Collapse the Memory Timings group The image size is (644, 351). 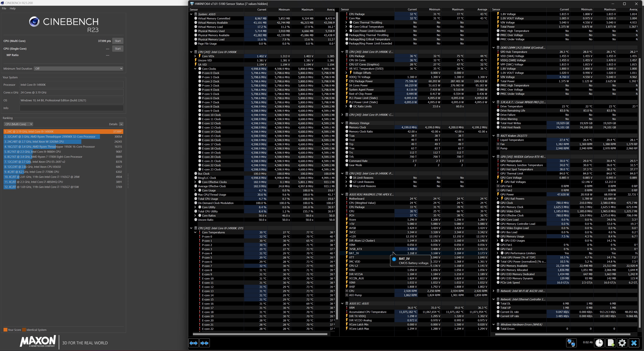tap(342, 123)
